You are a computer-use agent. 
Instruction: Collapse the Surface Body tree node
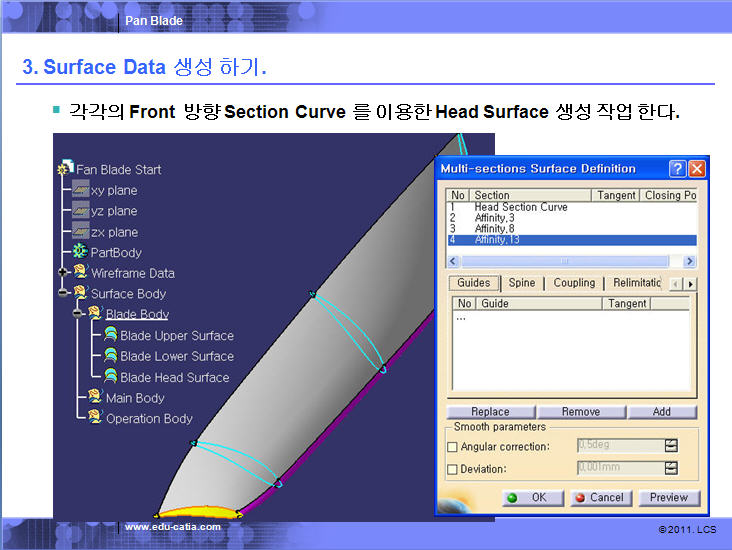[64, 293]
